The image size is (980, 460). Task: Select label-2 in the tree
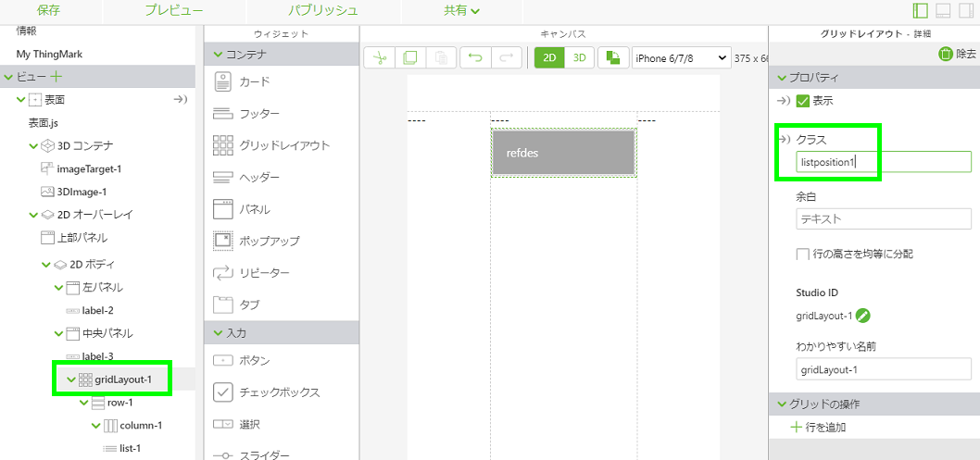pyautogui.click(x=97, y=310)
